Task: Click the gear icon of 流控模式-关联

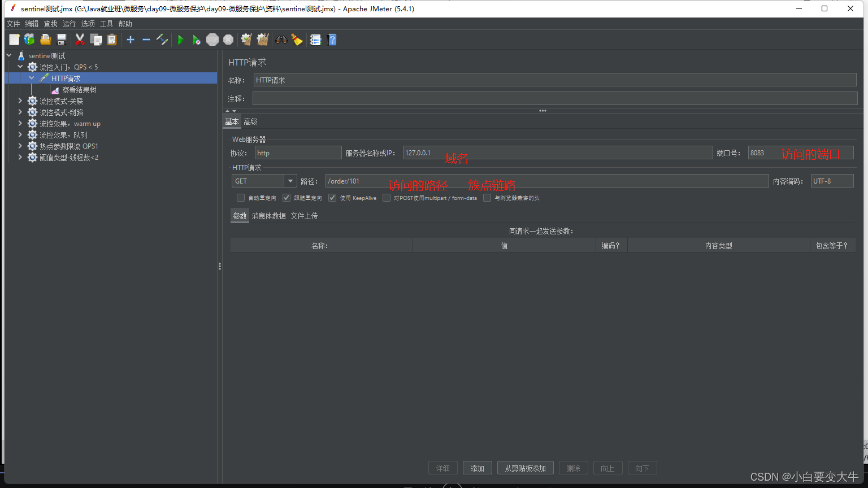Action: (32, 101)
